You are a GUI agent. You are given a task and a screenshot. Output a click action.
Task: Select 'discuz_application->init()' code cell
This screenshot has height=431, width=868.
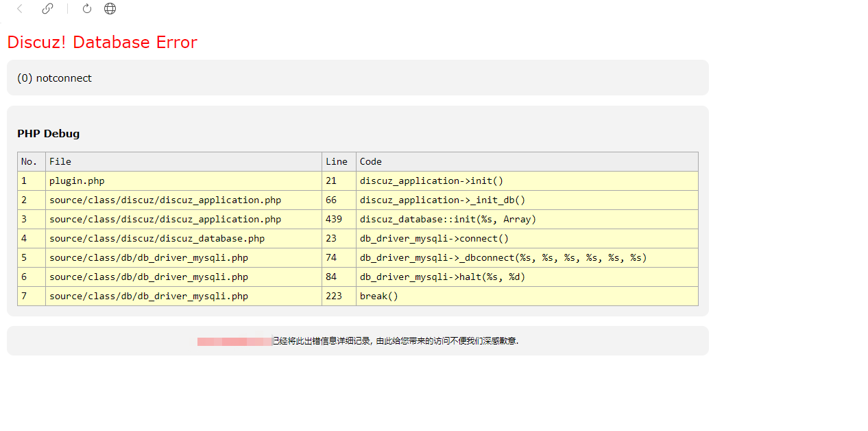click(527, 181)
